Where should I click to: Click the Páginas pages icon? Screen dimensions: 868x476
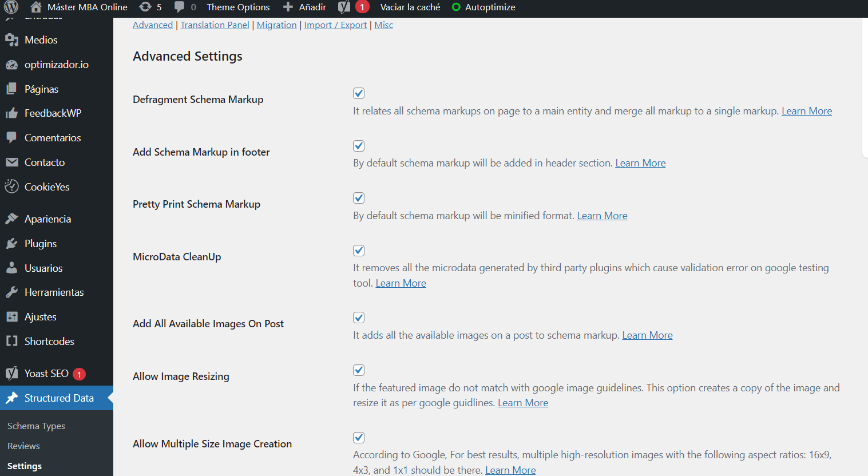point(11,89)
